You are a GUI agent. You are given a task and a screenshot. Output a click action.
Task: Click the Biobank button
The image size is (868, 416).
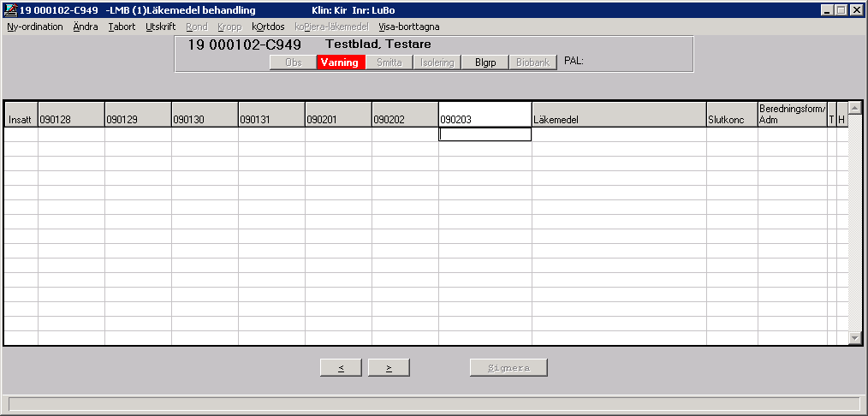tap(532, 62)
